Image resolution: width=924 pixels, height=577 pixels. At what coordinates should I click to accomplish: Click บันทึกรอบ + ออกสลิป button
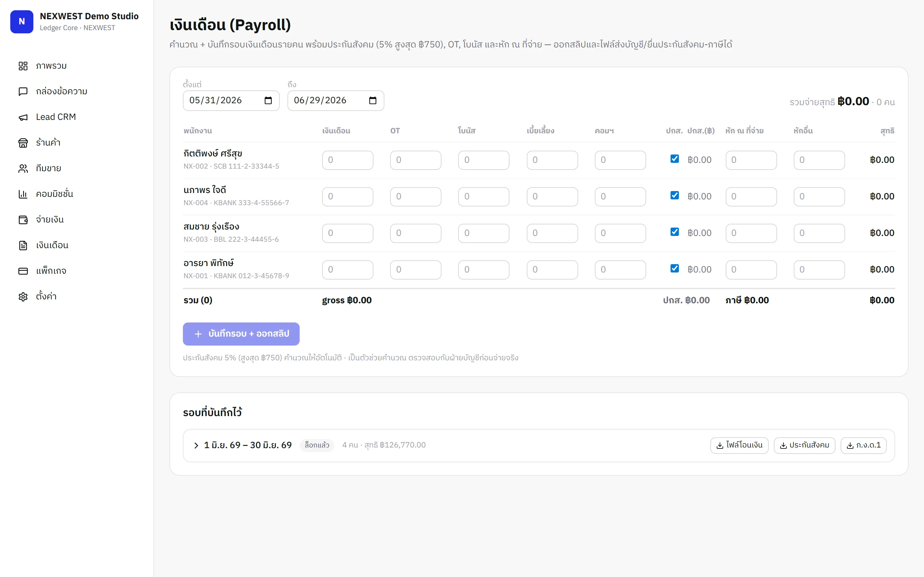click(x=241, y=334)
